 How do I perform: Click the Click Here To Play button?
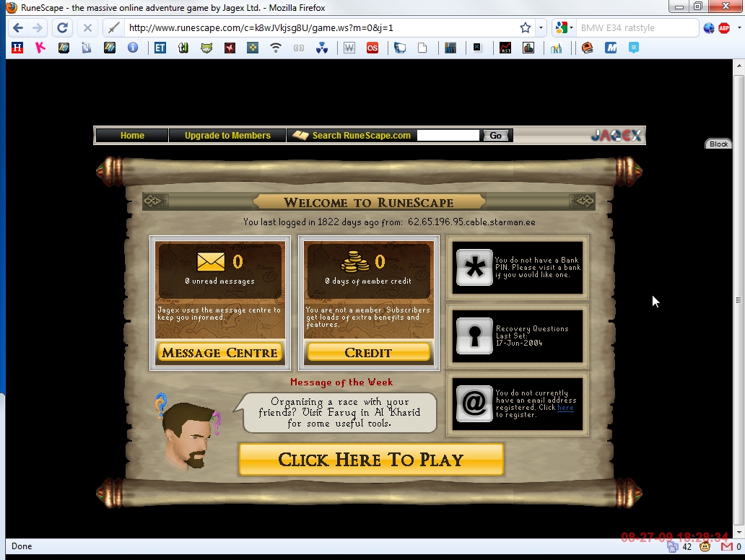point(371,459)
